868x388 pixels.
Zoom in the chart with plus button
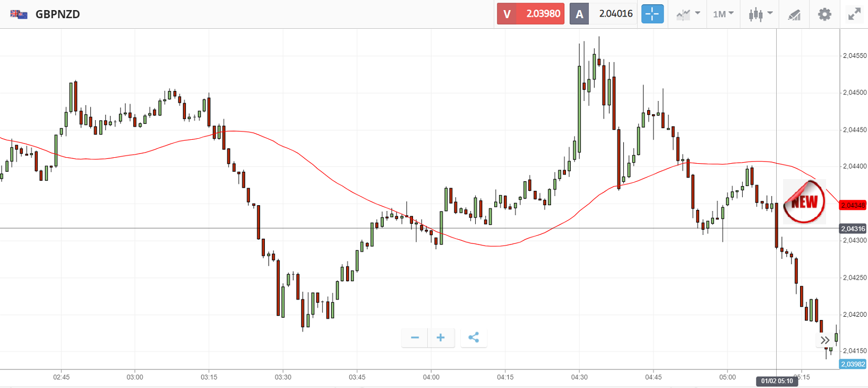point(441,338)
